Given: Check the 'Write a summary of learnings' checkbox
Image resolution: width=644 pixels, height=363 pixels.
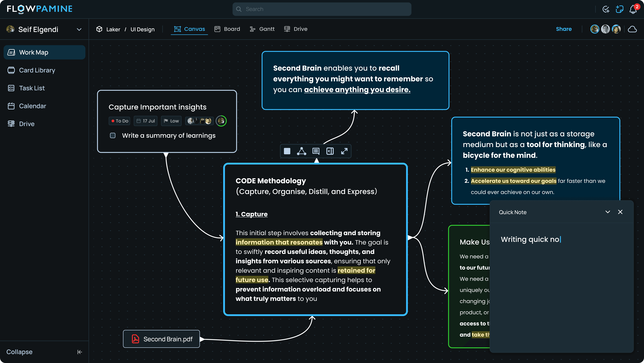Looking at the screenshot, I should coord(112,135).
